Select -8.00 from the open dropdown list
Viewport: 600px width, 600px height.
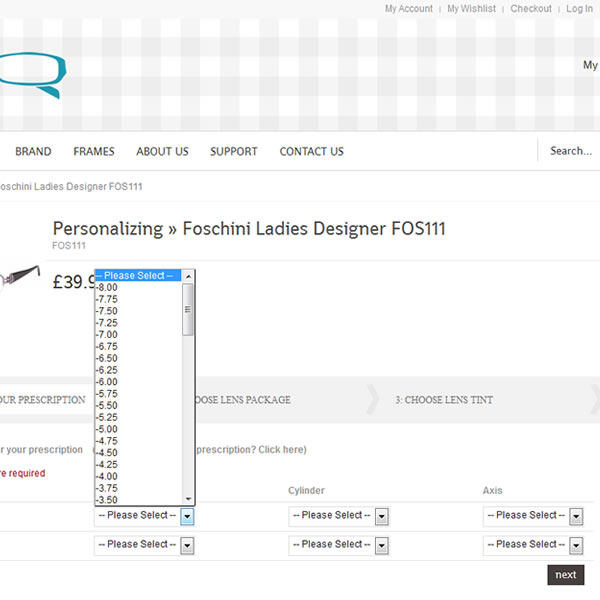point(107,287)
